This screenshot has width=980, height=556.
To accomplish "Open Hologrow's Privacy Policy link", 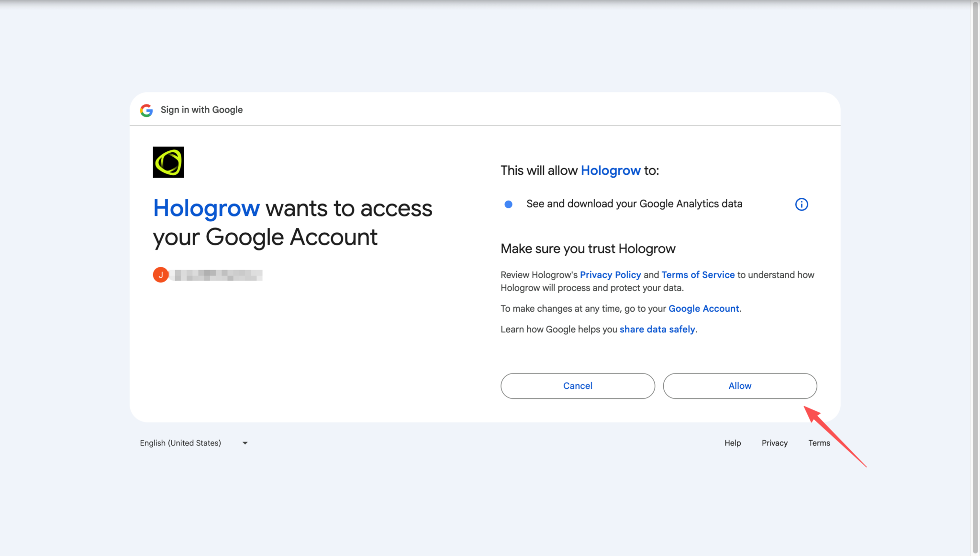I will 610,275.
